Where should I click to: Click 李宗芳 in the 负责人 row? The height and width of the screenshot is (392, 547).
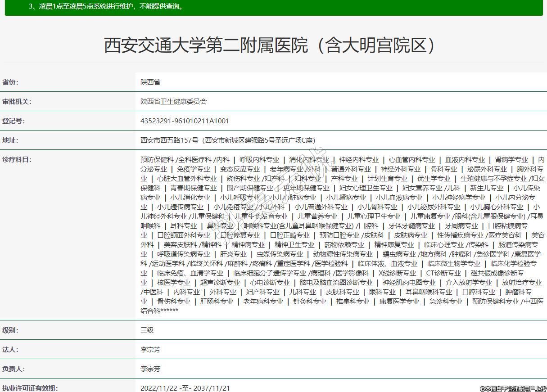(150, 369)
